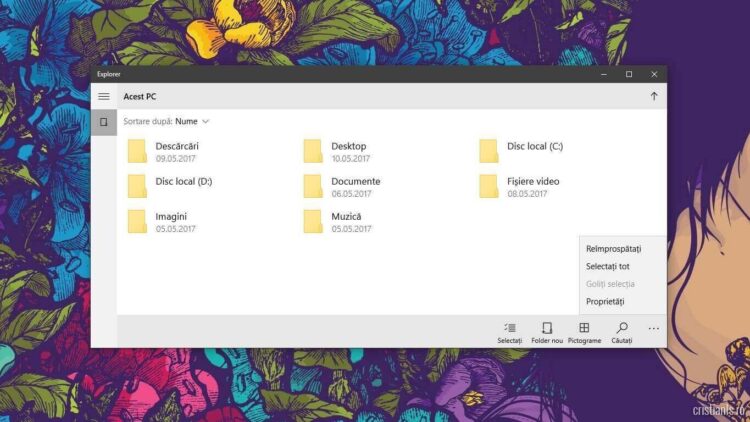This screenshot has width=750, height=422.
Task: Open Disc local (C:) drive
Action: pos(520,150)
